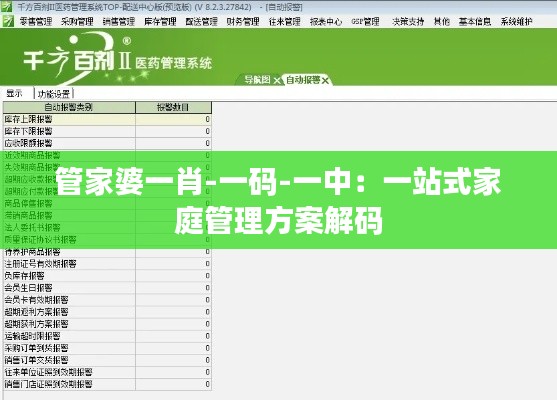Click the 自动报警类别 column header
Image resolution: width=557 pixels, height=400 pixels.
point(69,107)
